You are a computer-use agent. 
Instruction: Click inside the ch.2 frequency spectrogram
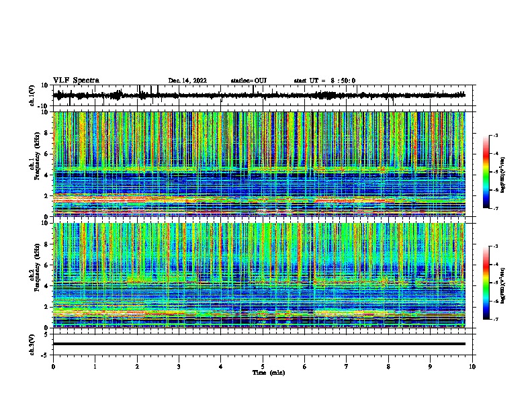tap(259, 275)
